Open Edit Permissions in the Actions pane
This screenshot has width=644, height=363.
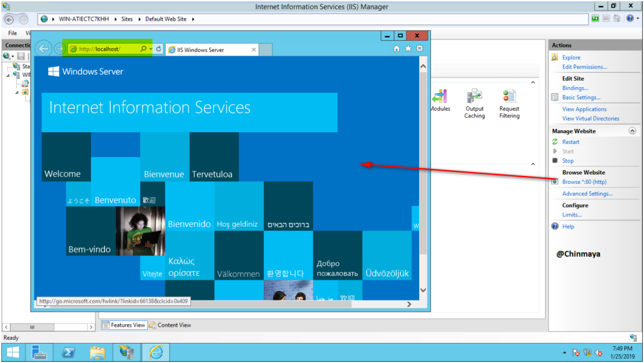584,67
